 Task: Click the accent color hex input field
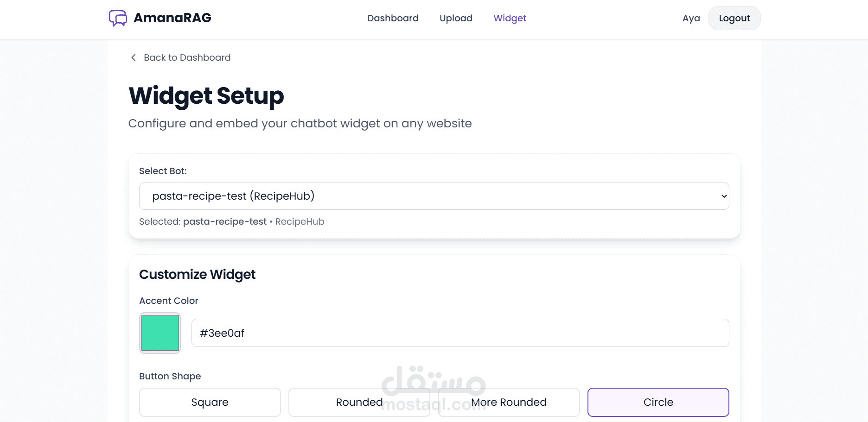pyautogui.click(x=460, y=333)
